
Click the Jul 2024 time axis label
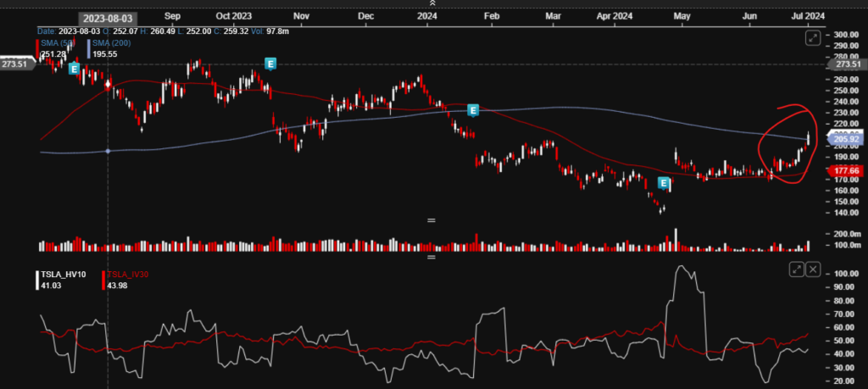[x=809, y=17]
